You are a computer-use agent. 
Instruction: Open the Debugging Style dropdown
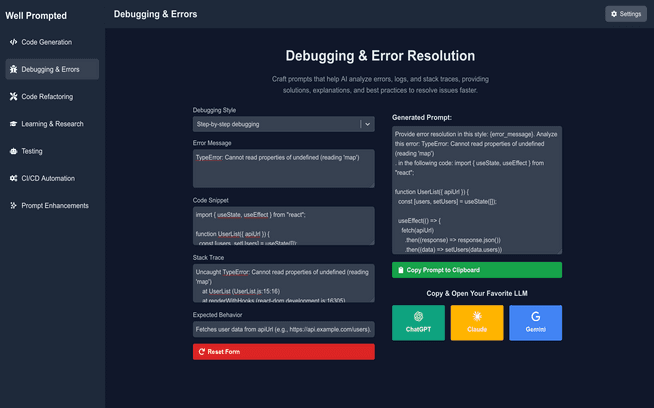pyautogui.click(x=284, y=124)
